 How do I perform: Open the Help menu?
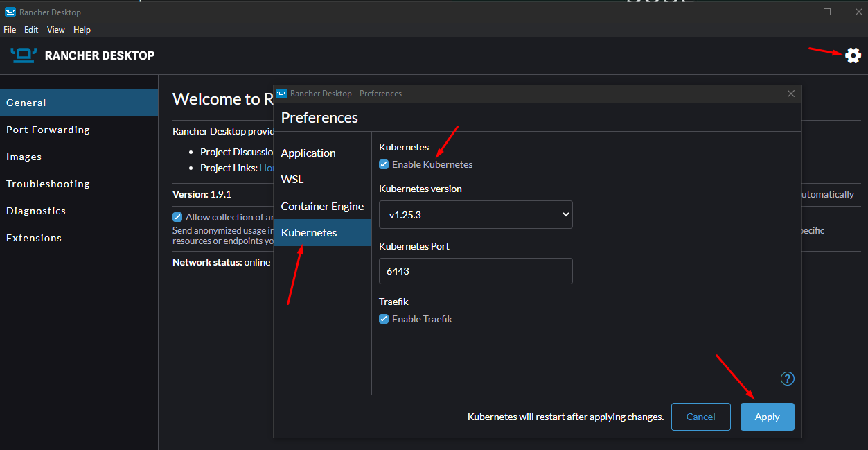(82, 30)
